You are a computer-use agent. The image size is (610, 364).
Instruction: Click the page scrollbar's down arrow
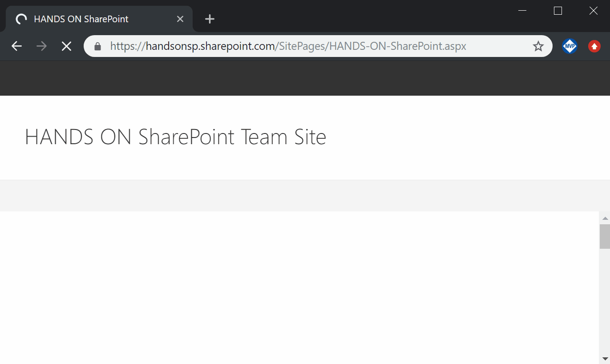605,359
